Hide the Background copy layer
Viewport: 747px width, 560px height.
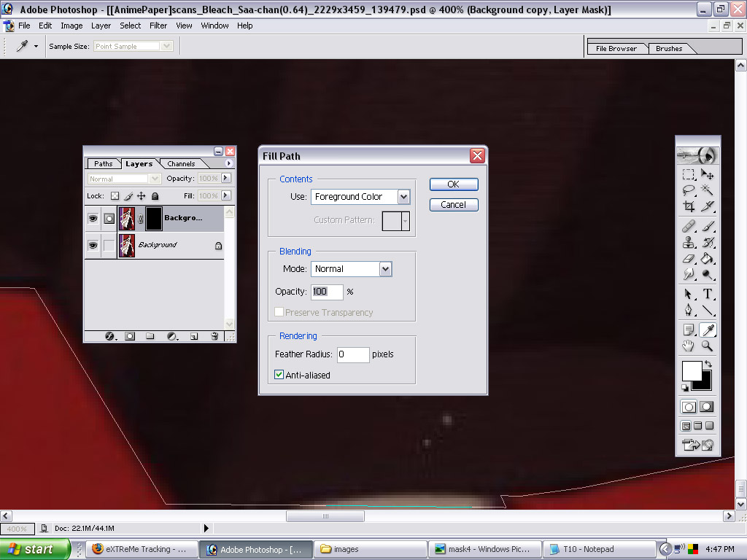point(93,219)
